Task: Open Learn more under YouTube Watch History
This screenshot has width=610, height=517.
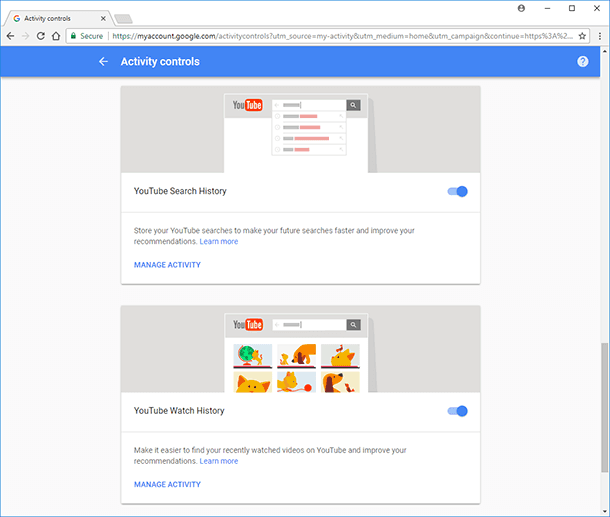Action: tap(219, 461)
